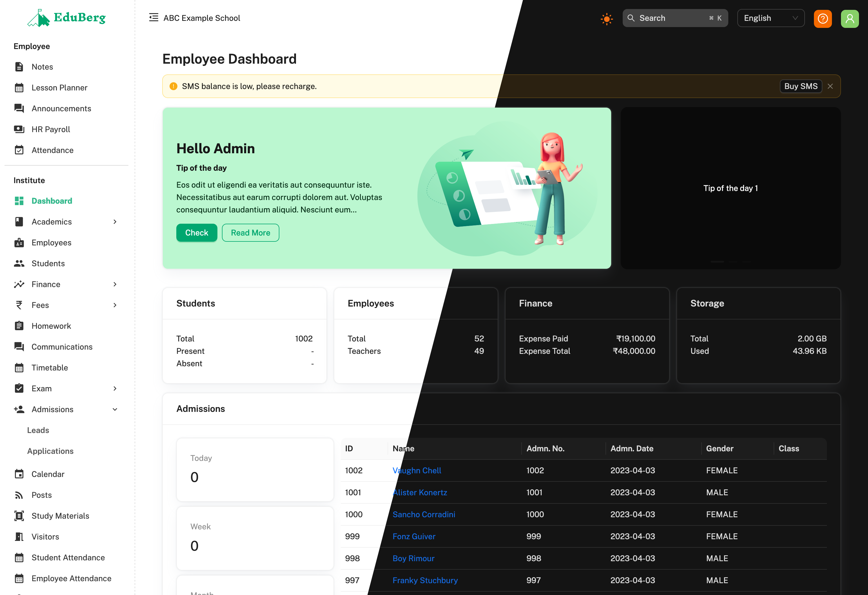This screenshot has height=595, width=868.
Task: Click the Employees badge icon
Action: point(19,243)
